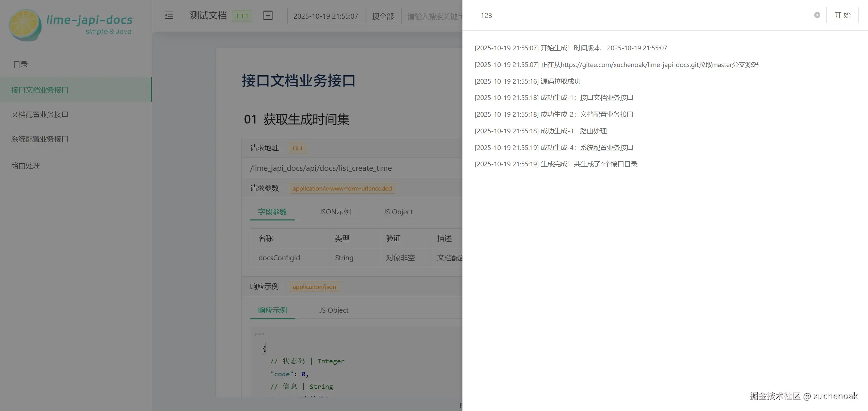Expand the 系统配置业务接口 section
Image resolution: width=868 pixels, height=411 pixels.
40,139
